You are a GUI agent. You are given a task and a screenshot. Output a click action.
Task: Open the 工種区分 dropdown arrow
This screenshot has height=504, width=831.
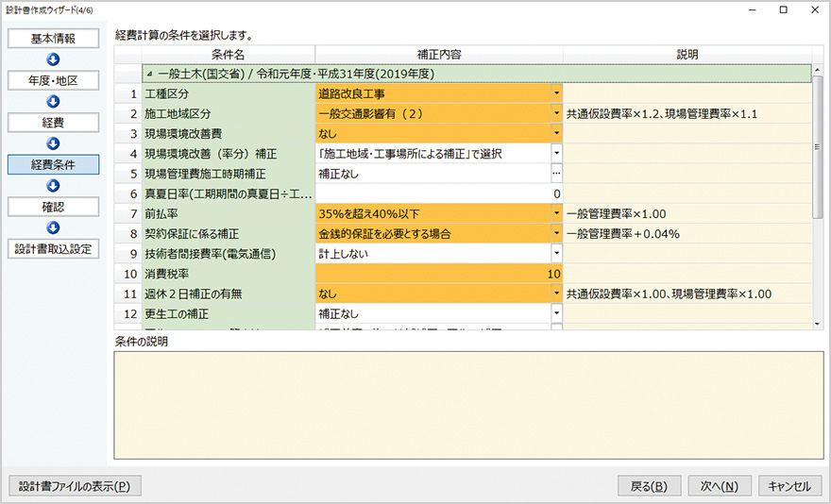click(x=556, y=94)
